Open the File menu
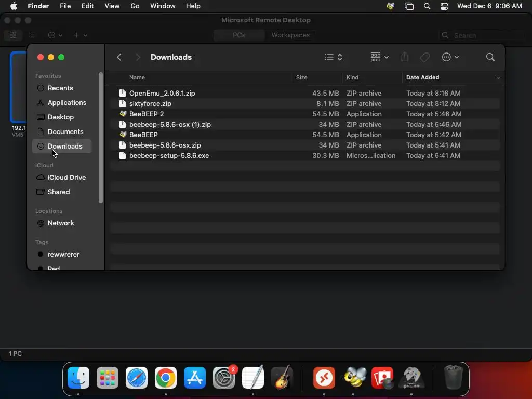This screenshot has width=532, height=399. [x=65, y=6]
